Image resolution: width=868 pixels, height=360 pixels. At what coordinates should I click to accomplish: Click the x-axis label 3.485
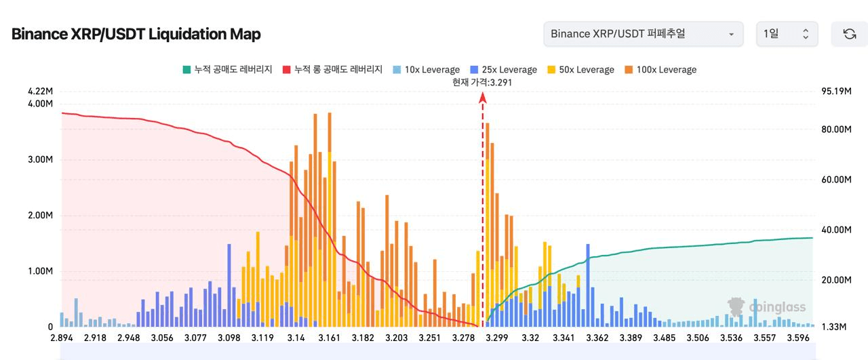coord(664,338)
